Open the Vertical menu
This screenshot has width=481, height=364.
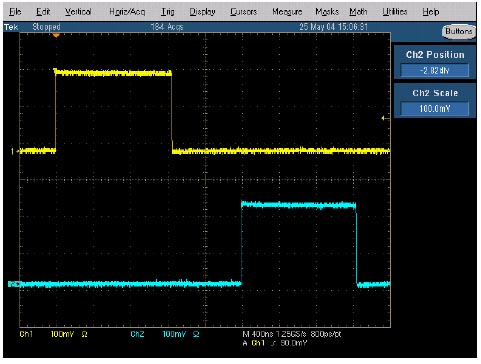tap(78, 12)
